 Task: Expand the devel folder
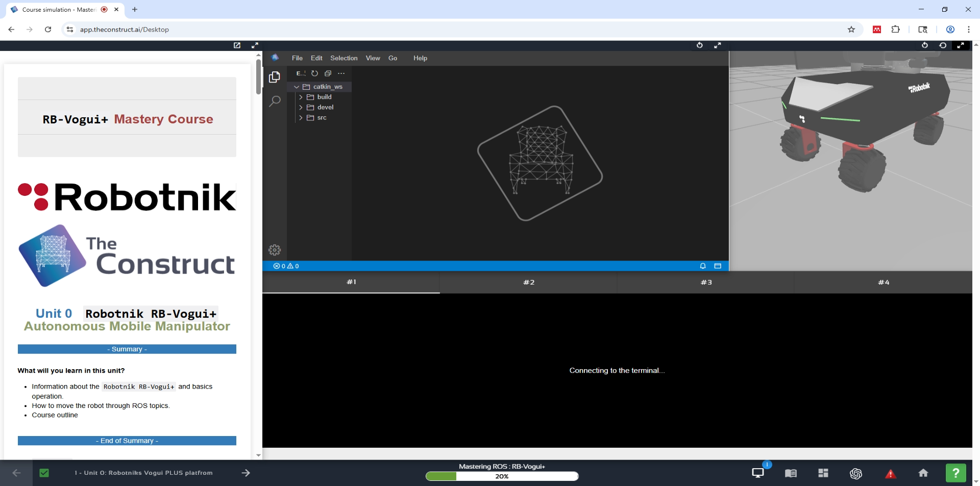(x=320, y=107)
